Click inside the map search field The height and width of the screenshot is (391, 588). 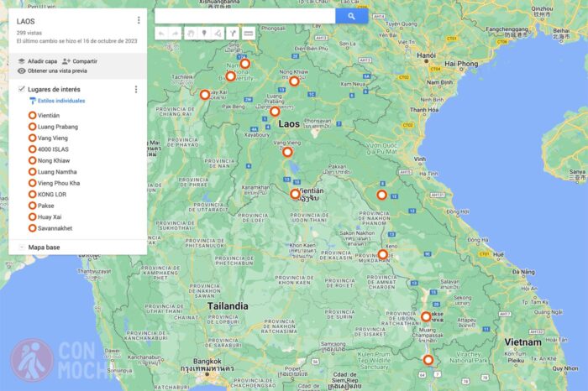tap(245, 16)
